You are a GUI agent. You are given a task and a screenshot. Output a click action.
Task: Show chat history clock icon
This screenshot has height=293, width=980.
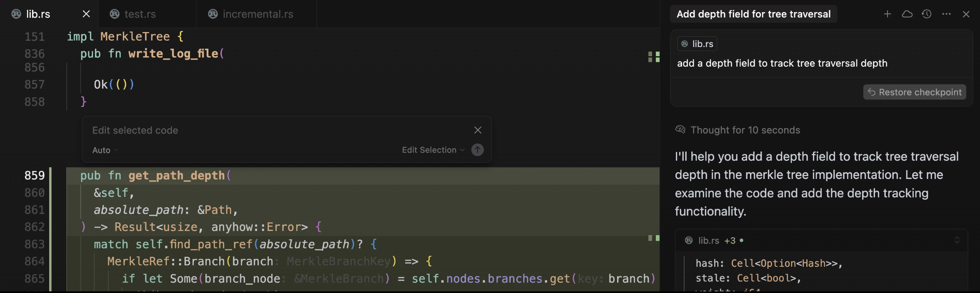tap(927, 14)
